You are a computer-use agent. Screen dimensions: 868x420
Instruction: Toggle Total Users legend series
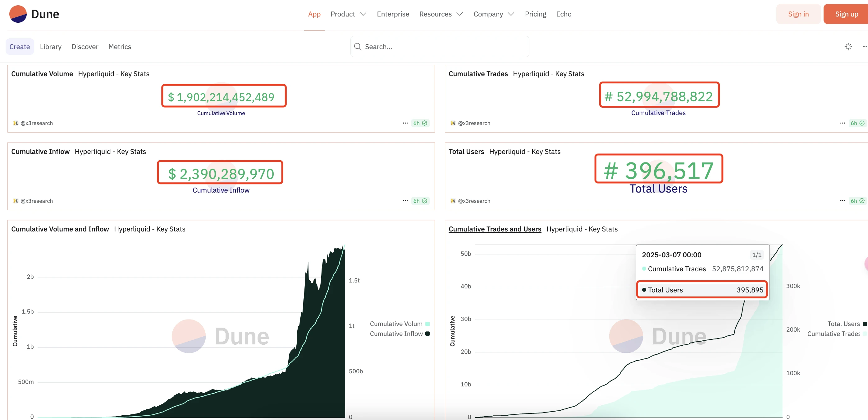[x=843, y=324]
